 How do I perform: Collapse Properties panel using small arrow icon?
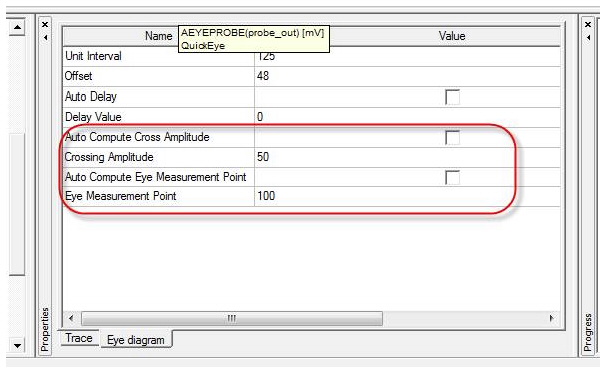click(x=46, y=37)
